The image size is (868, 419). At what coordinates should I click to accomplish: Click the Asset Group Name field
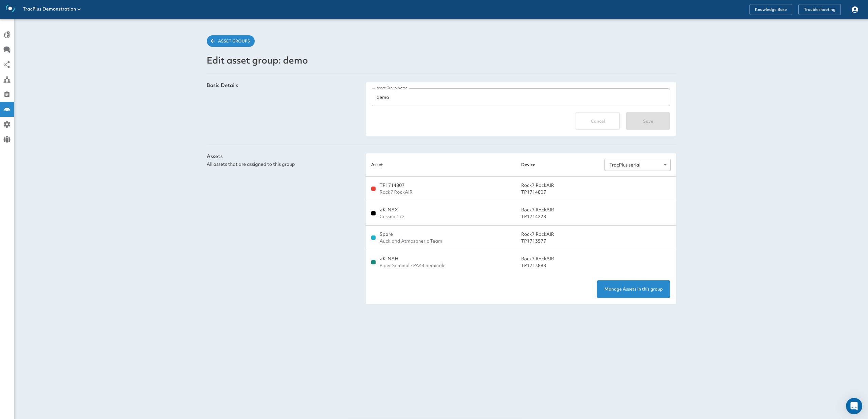coord(521,97)
